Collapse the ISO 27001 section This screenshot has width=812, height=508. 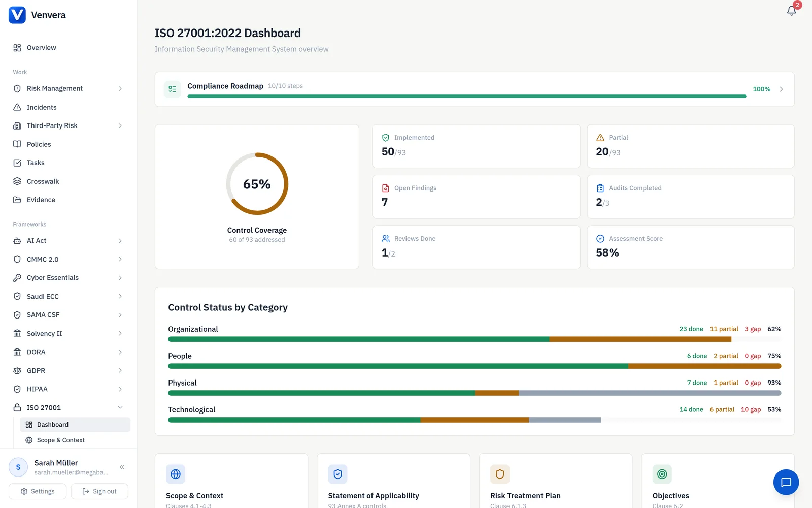(120, 407)
